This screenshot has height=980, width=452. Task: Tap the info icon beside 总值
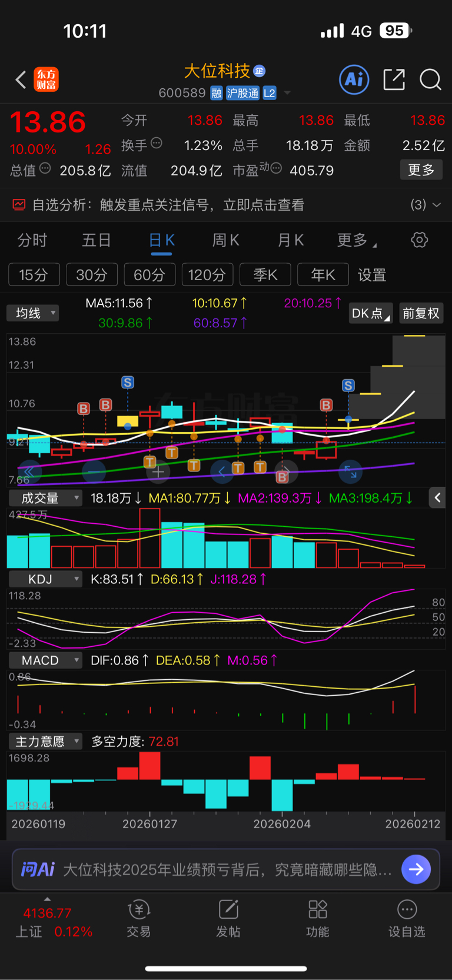point(45,169)
